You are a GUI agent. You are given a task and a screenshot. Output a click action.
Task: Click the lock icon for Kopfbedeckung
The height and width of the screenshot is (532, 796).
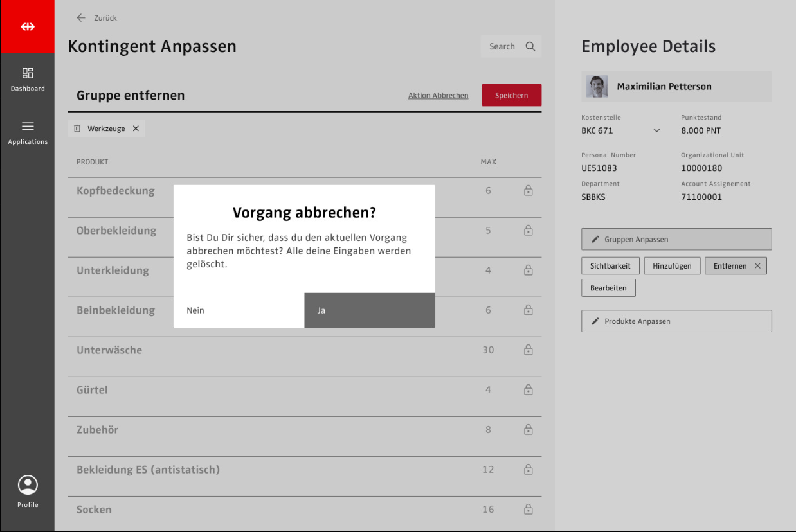(528, 191)
